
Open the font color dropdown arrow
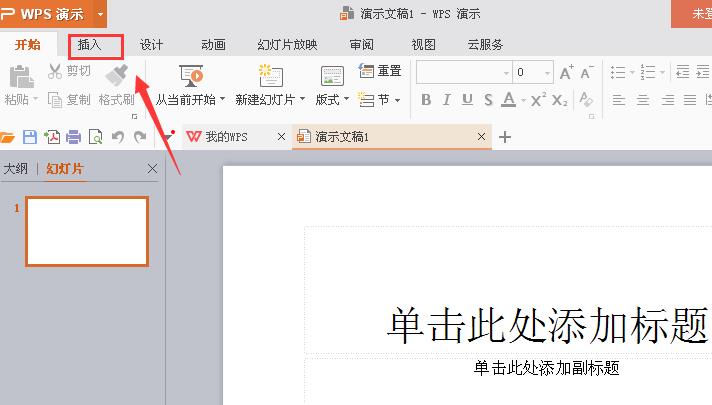[524, 100]
